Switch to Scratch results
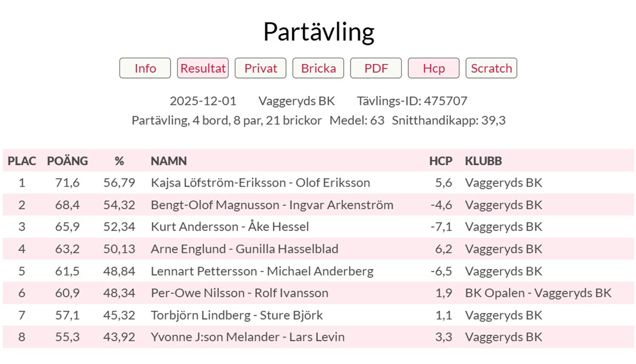636x364 pixels. pos(491,68)
